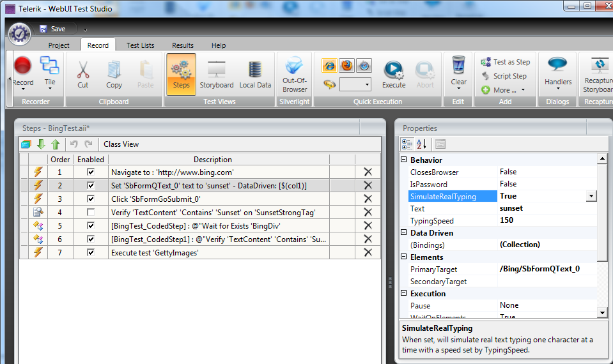Click the Order column header
The height and width of the screenshot is (364, 613).
pyautogui.click(x=60, y=160)
